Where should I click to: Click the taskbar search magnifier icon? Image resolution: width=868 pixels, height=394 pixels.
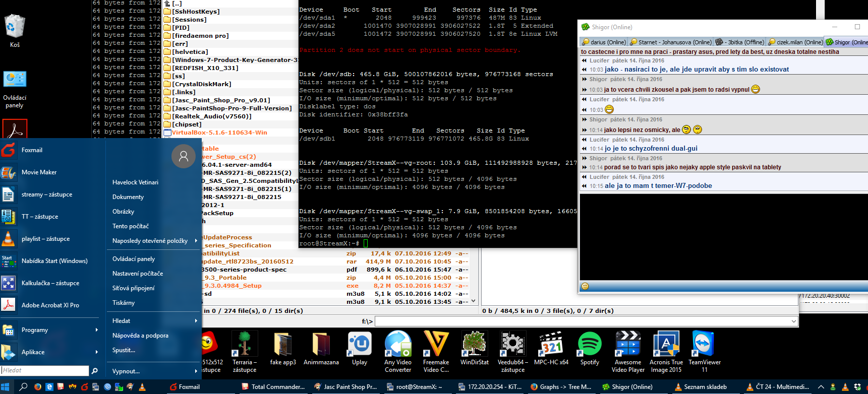click(23, 387)
